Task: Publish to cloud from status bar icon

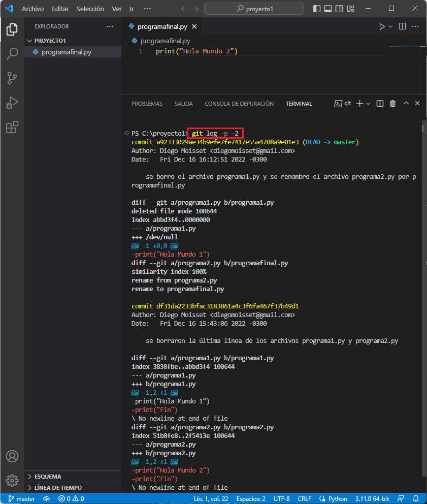Action: (x=47, y=499)
